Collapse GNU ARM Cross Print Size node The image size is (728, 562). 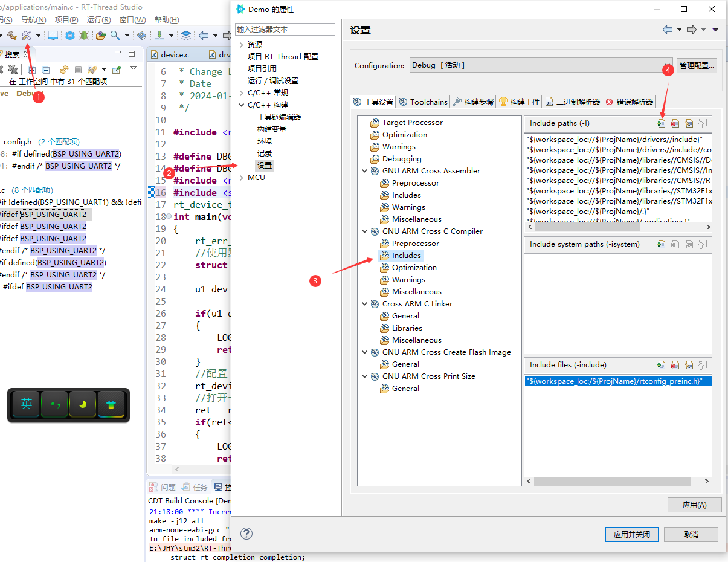(365, 376)
